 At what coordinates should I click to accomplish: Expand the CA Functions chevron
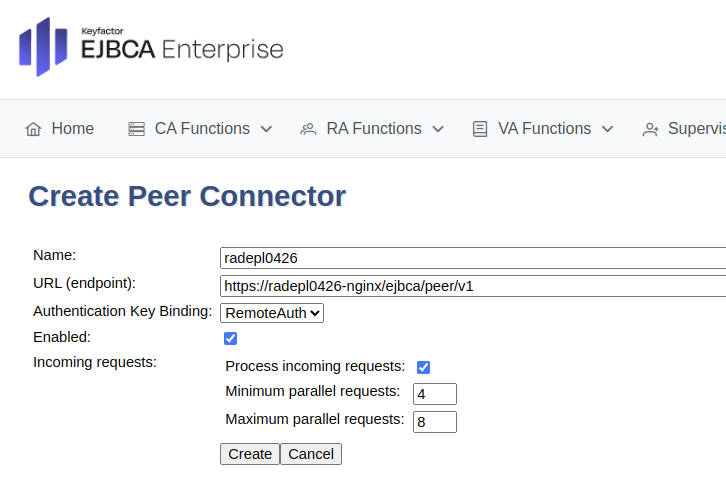click(266, 129)
